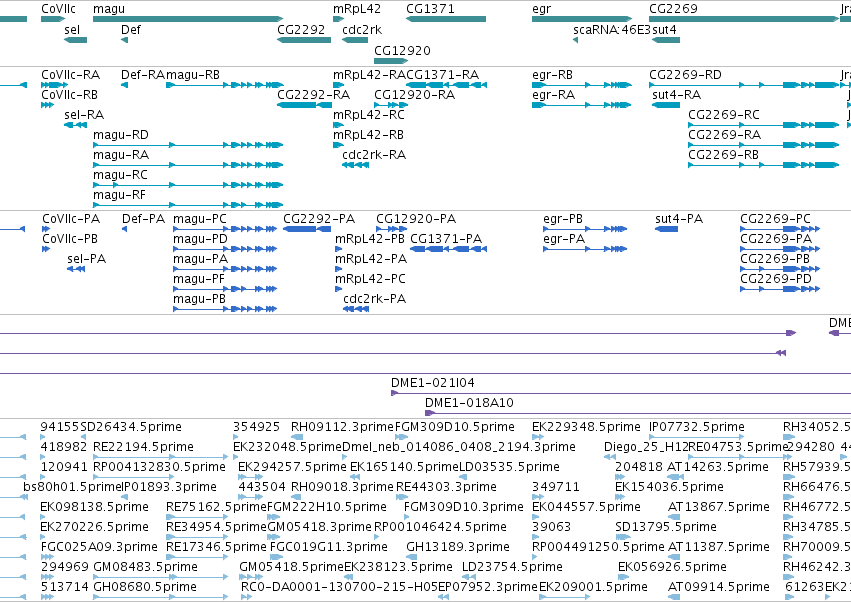This screenshot has width=851, height=602.
Task: Click the sut4-PA protein label
Action: [x=679, y=219]
